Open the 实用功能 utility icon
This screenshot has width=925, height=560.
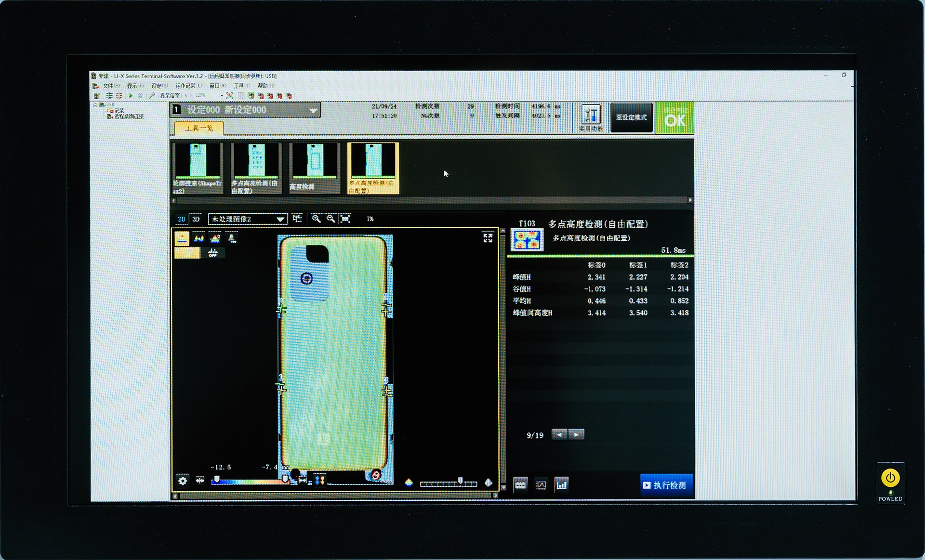(591, 117)
